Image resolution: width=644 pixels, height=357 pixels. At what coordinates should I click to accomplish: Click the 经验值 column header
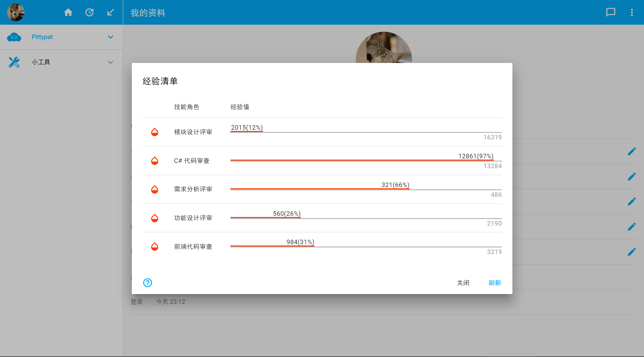(240, 107)
